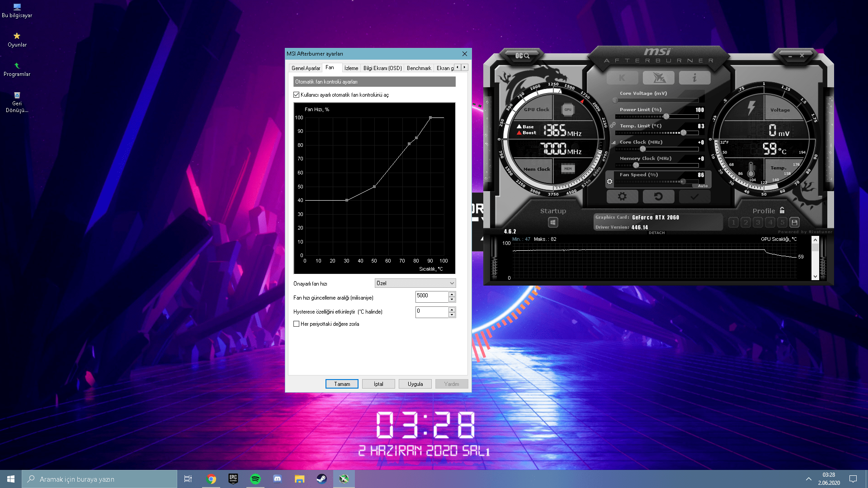Click the Tamam button

tap(342, 384)
